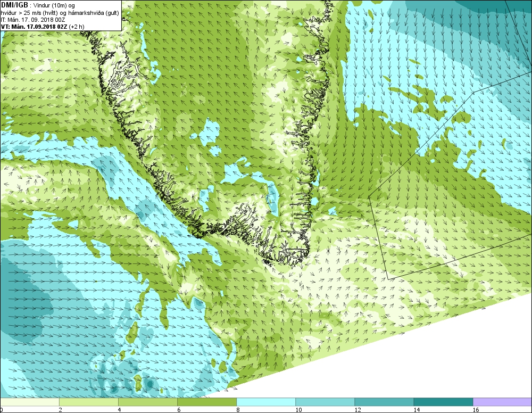Click the 'DMI/IGB' title text
Screen dimensions: 532x413
14,5
